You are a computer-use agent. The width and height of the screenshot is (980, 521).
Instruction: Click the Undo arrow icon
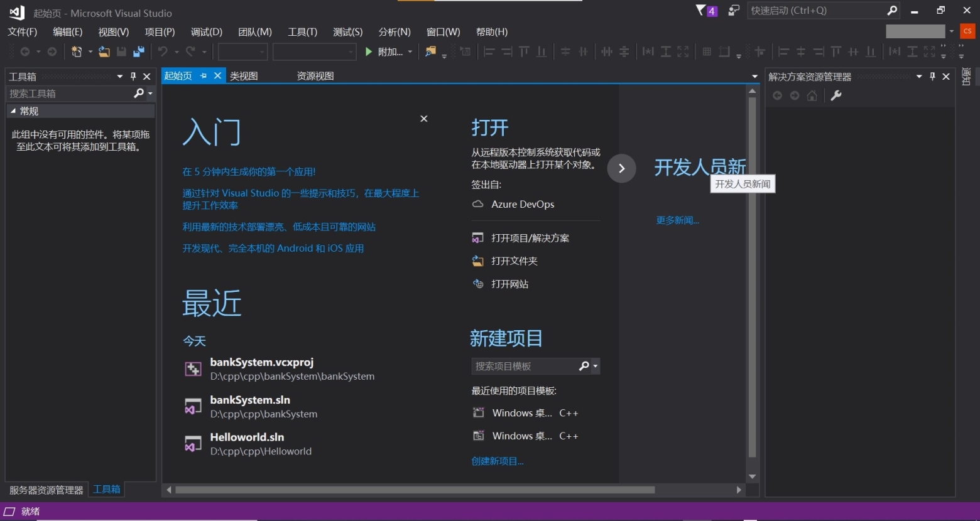tap(163, 51)
